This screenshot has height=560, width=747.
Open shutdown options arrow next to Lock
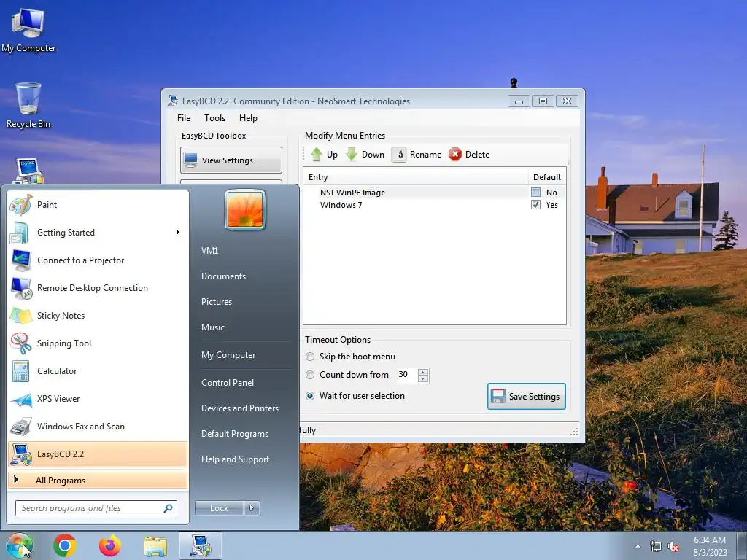[x=252, y=508]
